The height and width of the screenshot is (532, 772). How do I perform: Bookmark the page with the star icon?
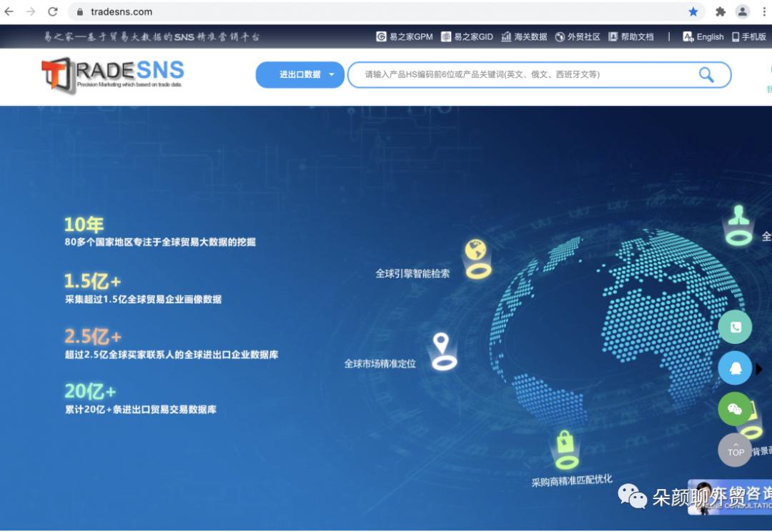click(x=694, y=11)
